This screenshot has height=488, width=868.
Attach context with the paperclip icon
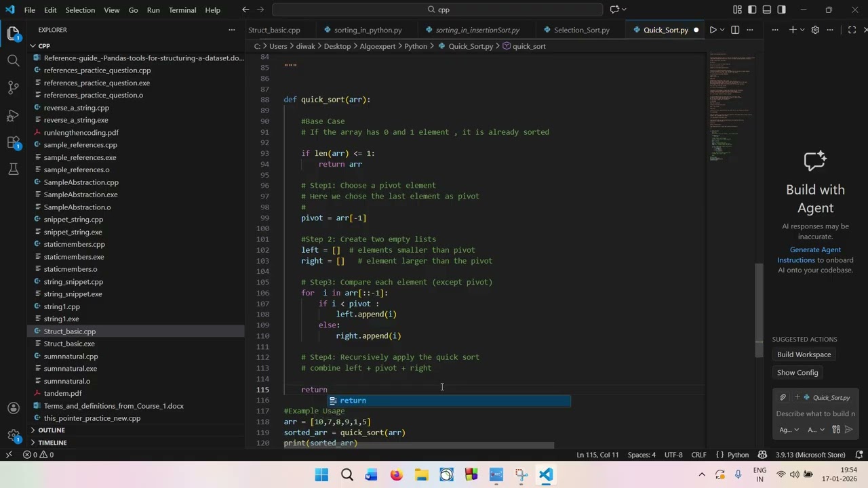coord(783,397)
